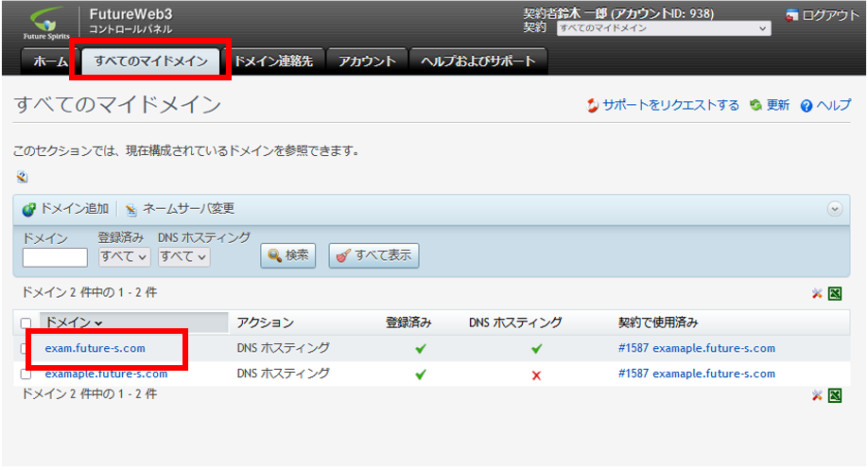This screenshot has height=471, width=868.
Task: Click the Future Spirits logo
Action: [46, 24]
